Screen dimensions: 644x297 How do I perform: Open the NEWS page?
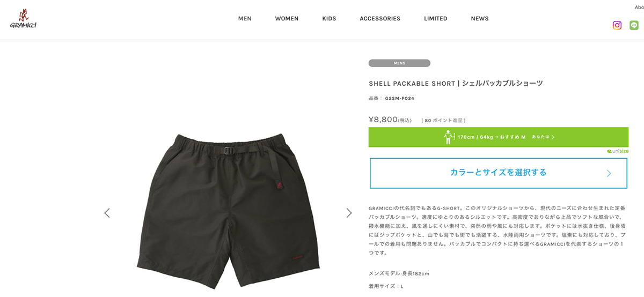(x=480, y=19)
